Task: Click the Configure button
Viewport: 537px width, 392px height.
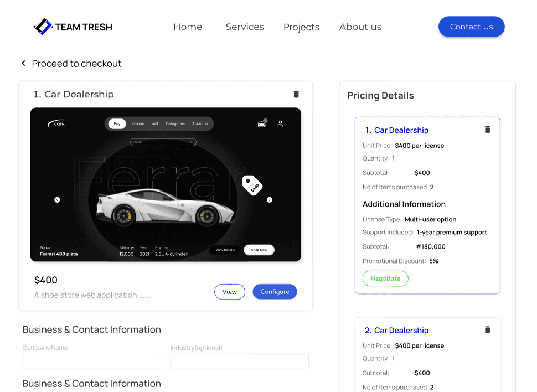Action: [x=275, y=292]
